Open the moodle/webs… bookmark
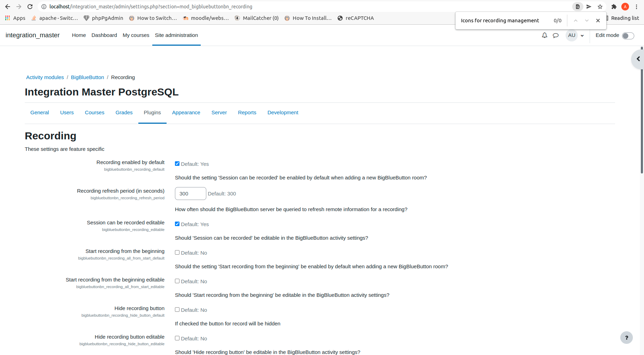Viewport: 644px width, 355px height. [206, 18]
